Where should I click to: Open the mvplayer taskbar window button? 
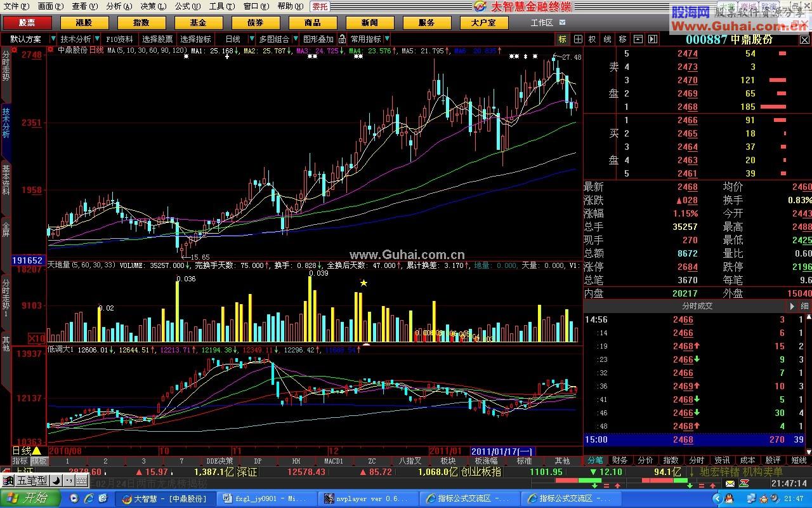[368, 498]
